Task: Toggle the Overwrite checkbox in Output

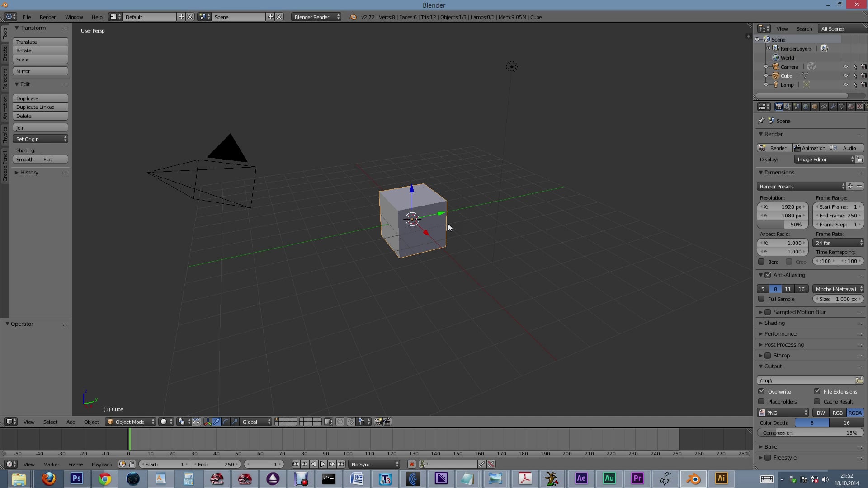Action: coord(762,391)
